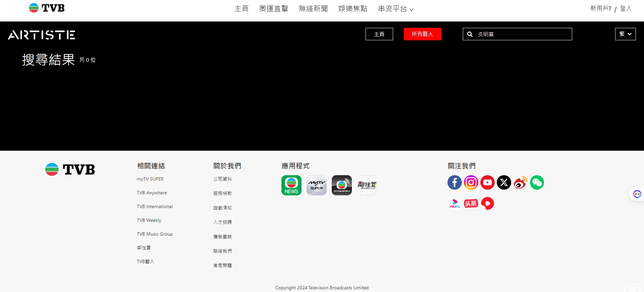
Task: Open the myTV SUPER app icon
Action: [x=316, y=185]
